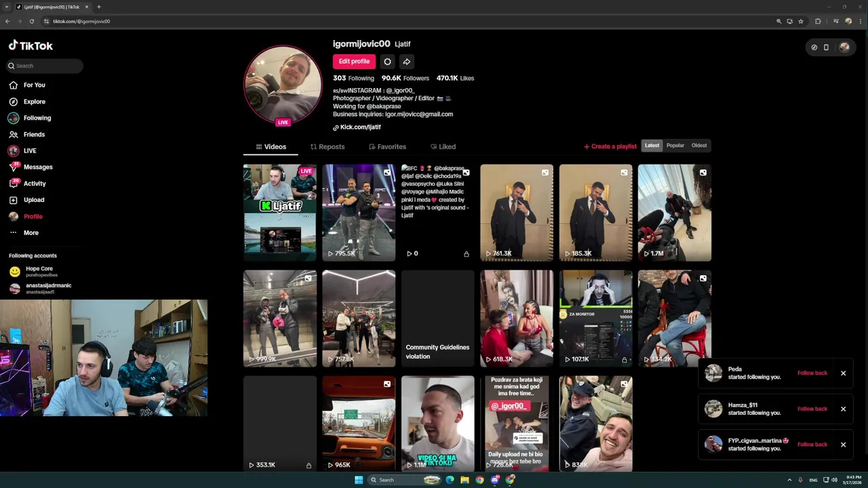Image resolution: width=868 pixels, height=488 pixels.
Task: Switch to the Liked tab
Action: (443, 146)
